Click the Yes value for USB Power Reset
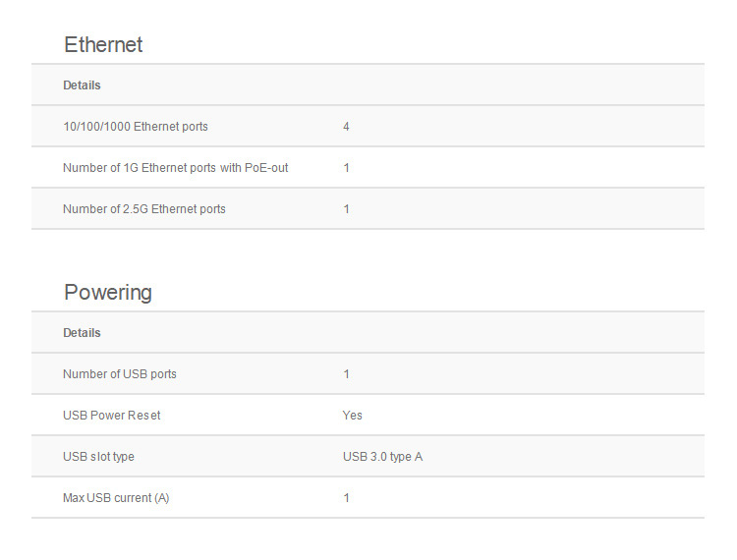Viewport: 737px width, 560px height. pyautogui.click(x=353, y=416)
